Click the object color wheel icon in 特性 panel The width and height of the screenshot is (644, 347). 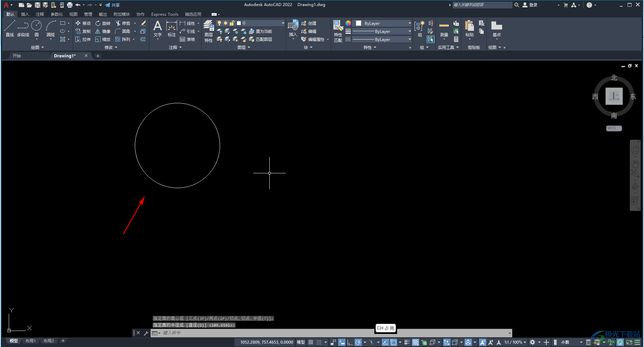pos(348,23)
